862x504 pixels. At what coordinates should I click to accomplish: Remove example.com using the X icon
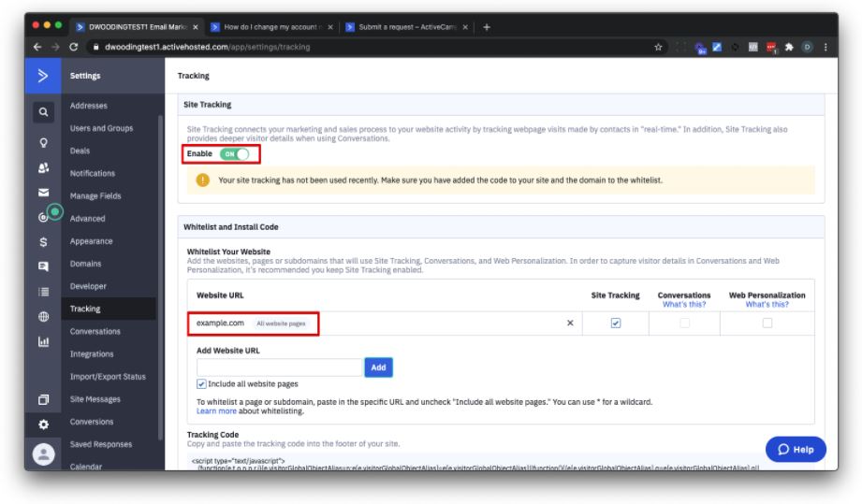pos(571,324)
